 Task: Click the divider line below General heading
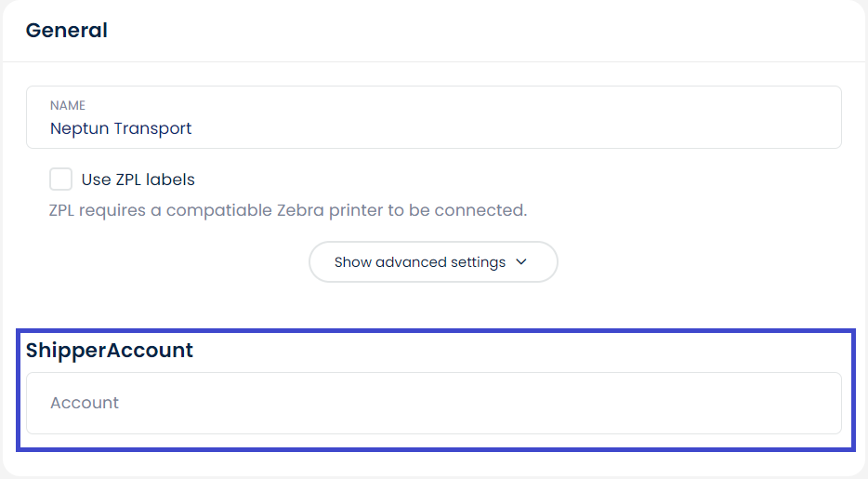tap(433, 62)
